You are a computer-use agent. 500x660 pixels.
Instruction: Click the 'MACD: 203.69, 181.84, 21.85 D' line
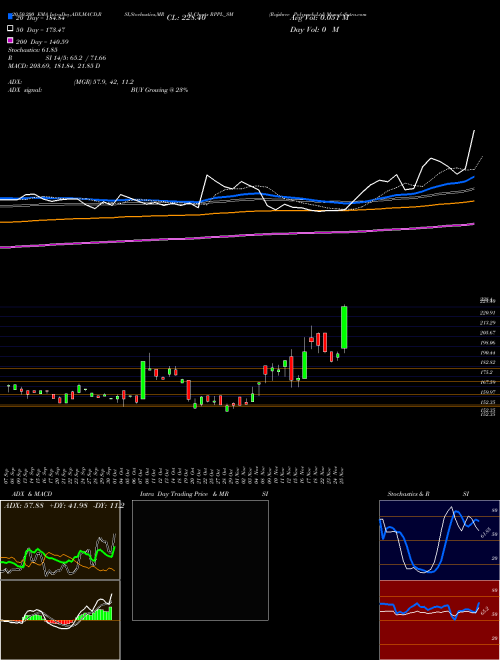[54, 66]
